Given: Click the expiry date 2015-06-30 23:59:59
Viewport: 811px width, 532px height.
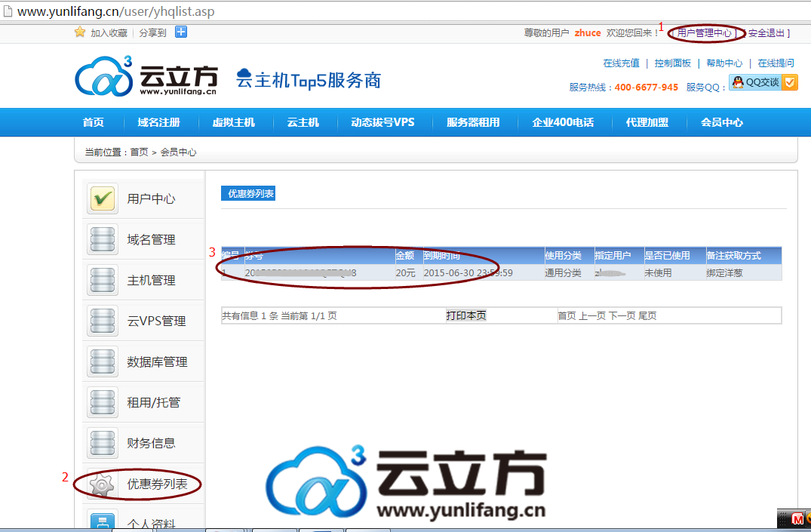Looking at the screenshot, I should click(468, 272).
